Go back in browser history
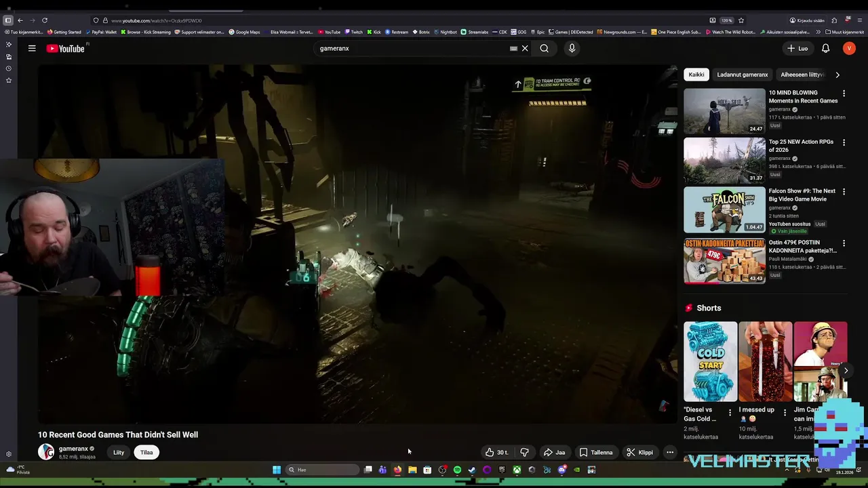Viewport: 868px width, 488px height. pyautogui.click(x=20, y=20)
